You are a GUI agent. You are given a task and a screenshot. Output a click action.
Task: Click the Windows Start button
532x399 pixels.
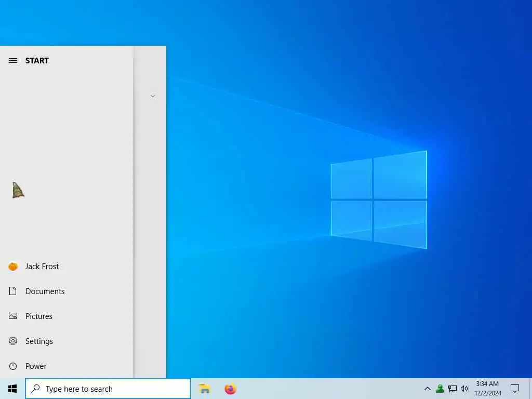point(12,389)
